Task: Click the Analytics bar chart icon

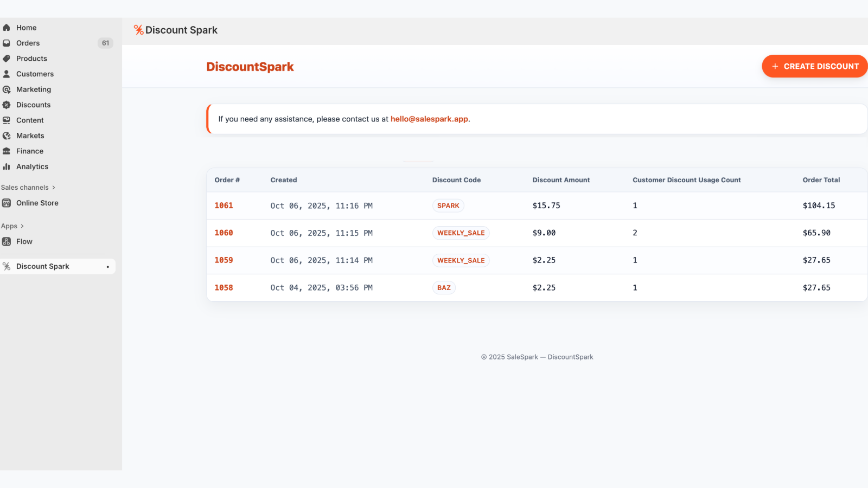Action: (7, 166)
